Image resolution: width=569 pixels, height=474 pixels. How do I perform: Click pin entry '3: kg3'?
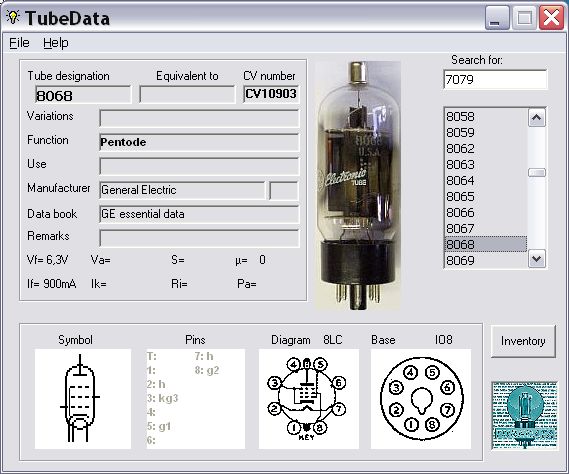coord(163,398)
